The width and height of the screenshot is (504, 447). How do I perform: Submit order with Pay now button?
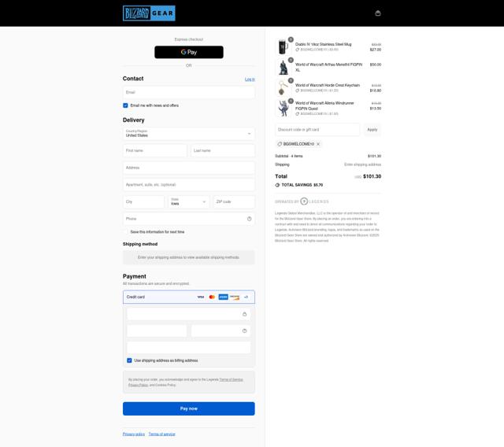[x=189, y=408]
